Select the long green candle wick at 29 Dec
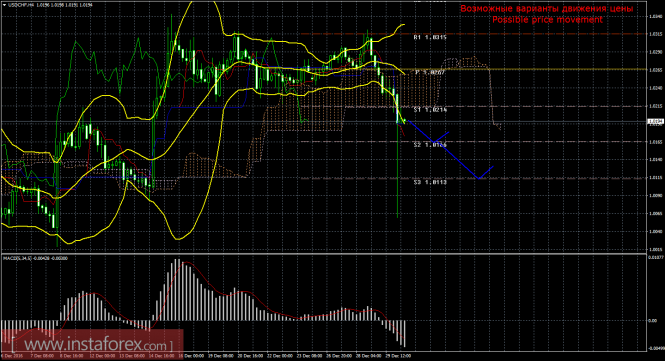This screenshot has width=665, height=361. (x=397, y=170)
